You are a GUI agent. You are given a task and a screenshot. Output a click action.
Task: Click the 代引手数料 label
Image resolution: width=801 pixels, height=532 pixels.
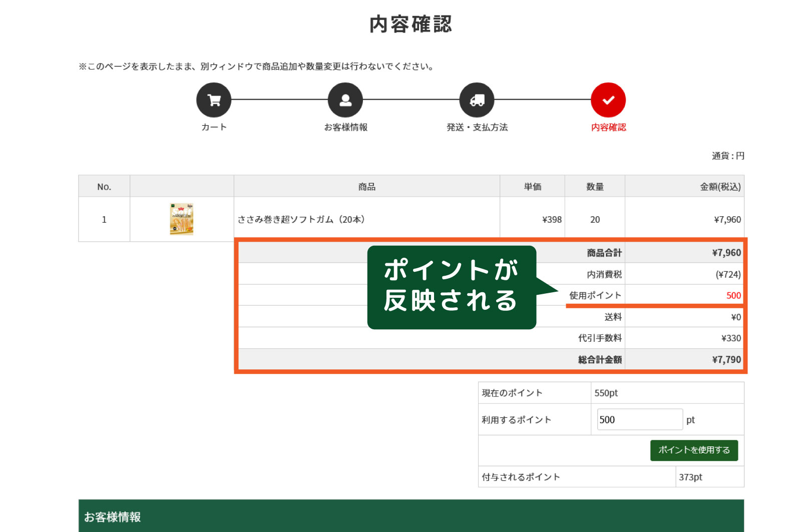600,338
